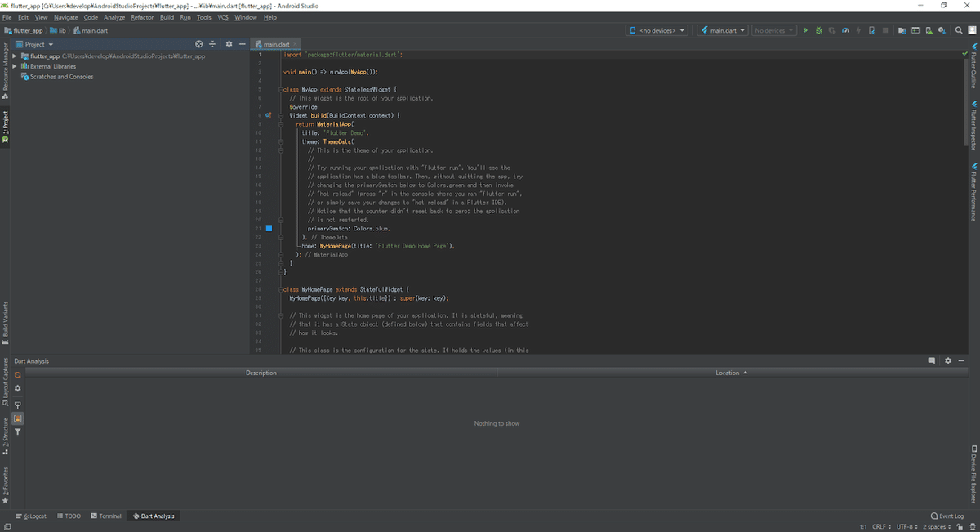This screenshot has width=980, height=532.
Task: Open Search Everywhere magnifier icon
Action: [960, 31]
